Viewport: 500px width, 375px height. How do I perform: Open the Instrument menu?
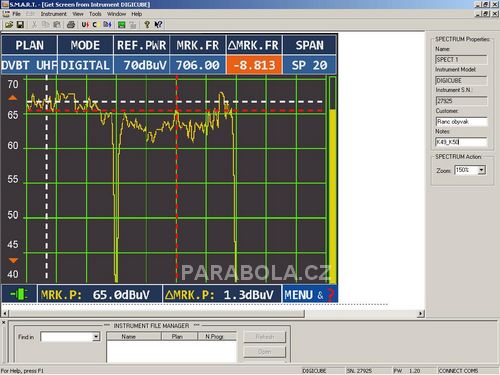coord(54,14)
